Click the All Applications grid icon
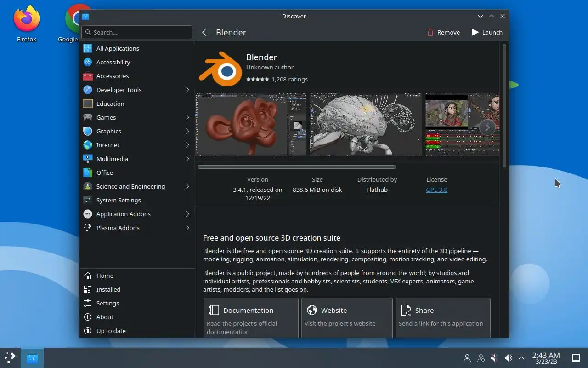588x368 pixels. click(x=88, y=48)
